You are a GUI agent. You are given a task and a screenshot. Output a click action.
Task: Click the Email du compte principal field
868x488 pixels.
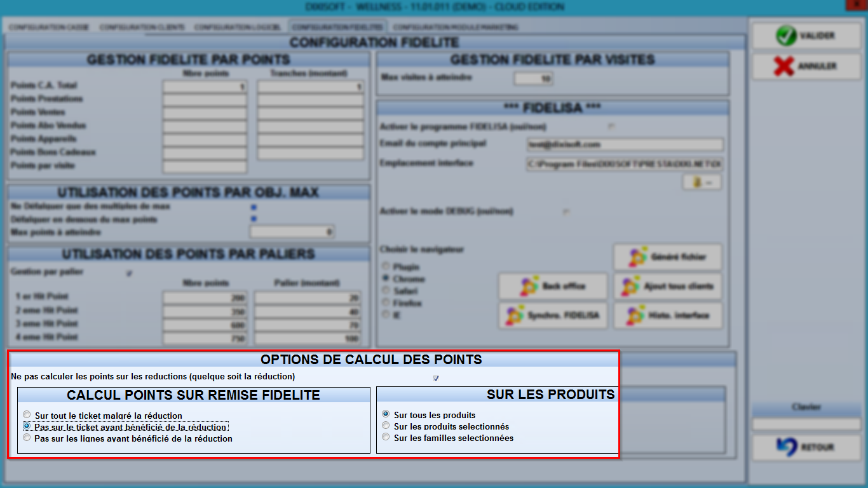[x=625, y=145]
